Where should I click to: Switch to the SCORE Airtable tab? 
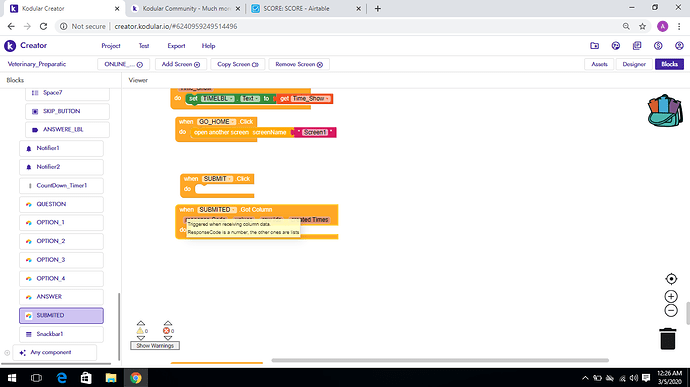306,8
